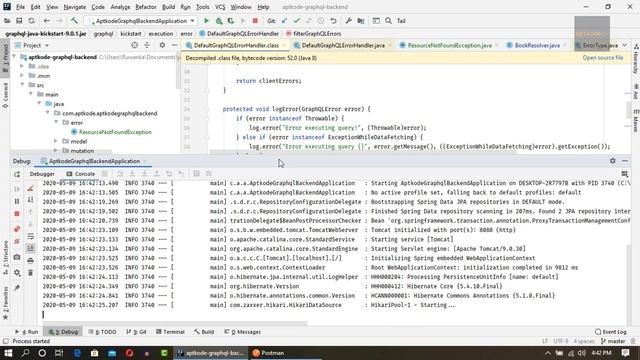Collapse the aptkode-graphql-backend project root
Screen dimensions: 640x360
coord(14,57)
